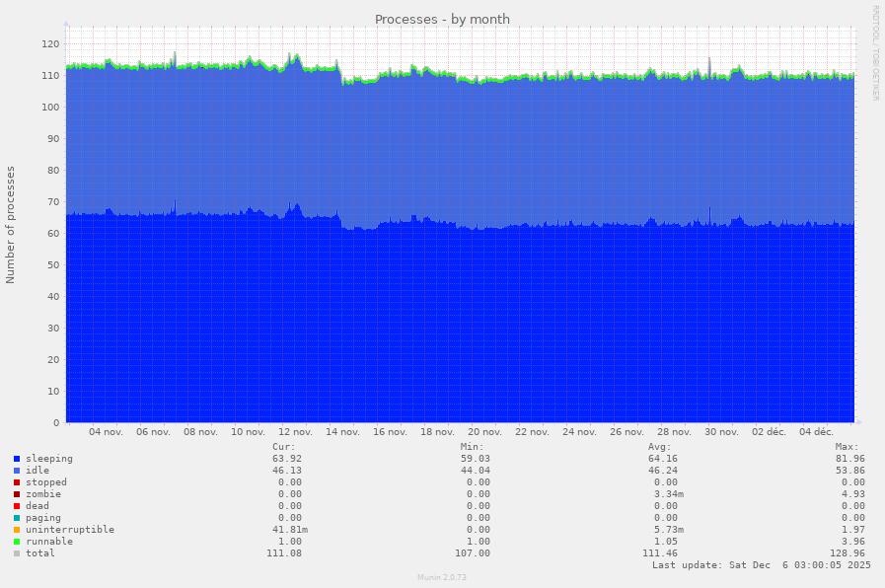Select the "14 nov." x-axis label

pyautogui.click(x=342, y=432)
